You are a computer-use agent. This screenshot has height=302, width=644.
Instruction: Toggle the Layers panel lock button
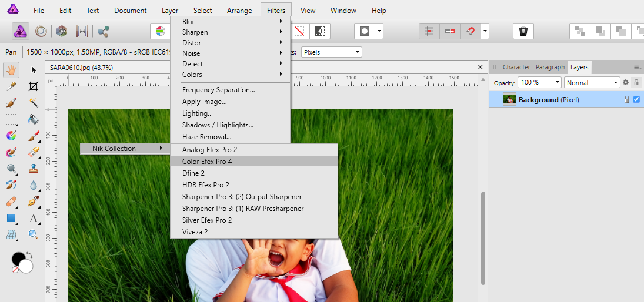(x=636, y=82)
